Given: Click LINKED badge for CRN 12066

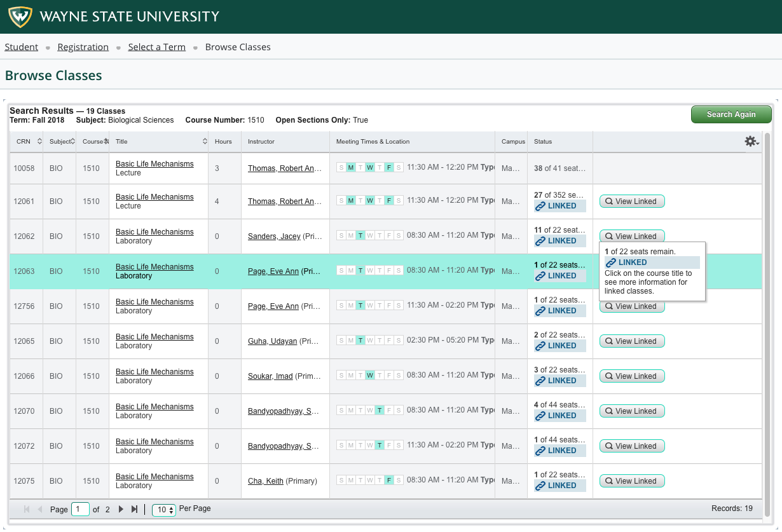Looking at the screenshot, I should point(560,381).
